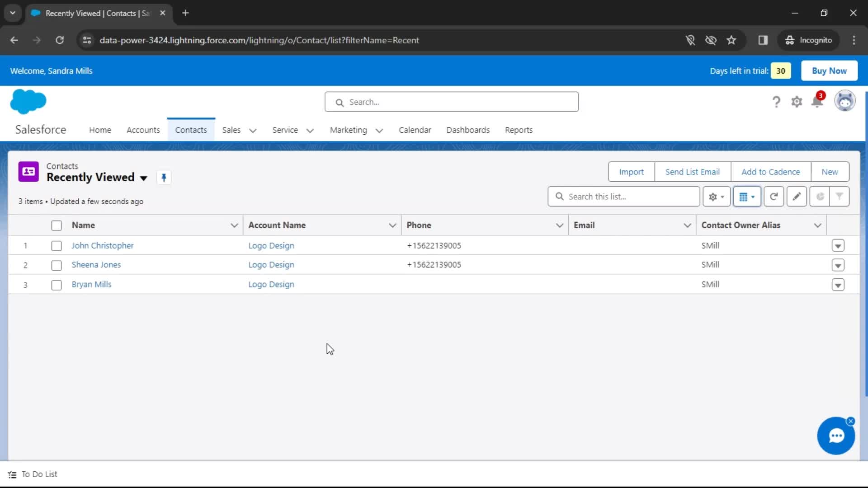
Task: Click Send List Email button
Action: click(692, 172)
